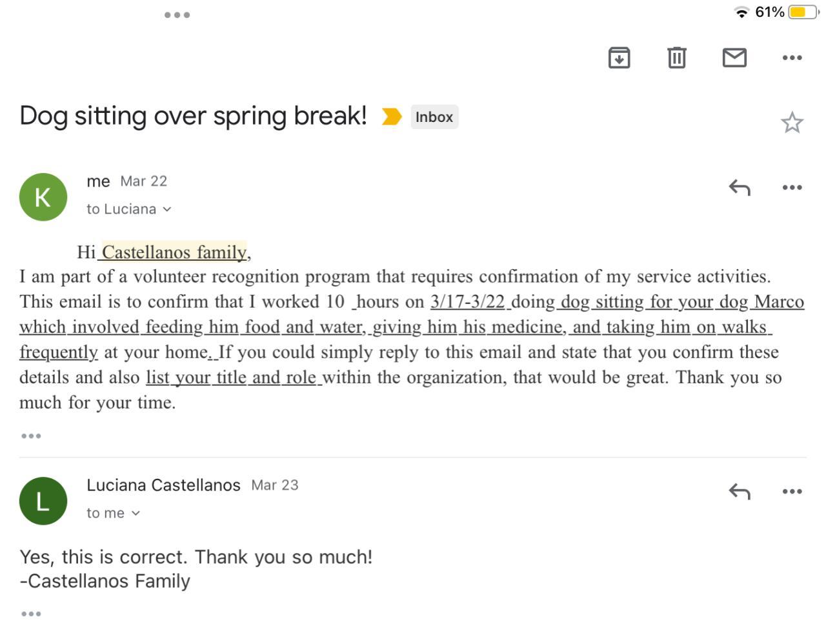Open Luciana Castellanos sender name
The height and width of the screenshot is (644, 826).
coord(163,485)
